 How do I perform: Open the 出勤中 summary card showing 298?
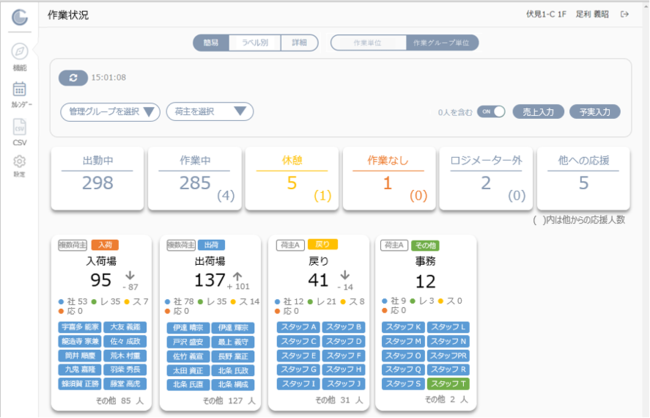[97, 178]
